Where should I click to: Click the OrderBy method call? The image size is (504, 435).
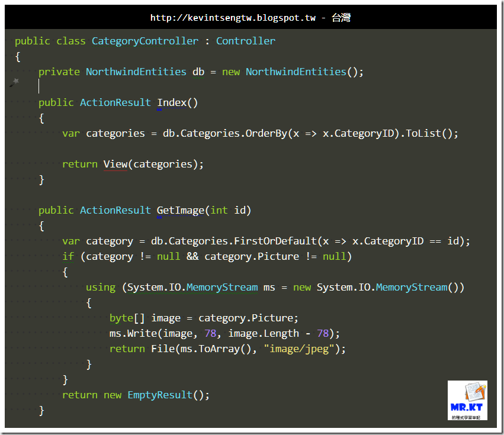tap(267, 133)
